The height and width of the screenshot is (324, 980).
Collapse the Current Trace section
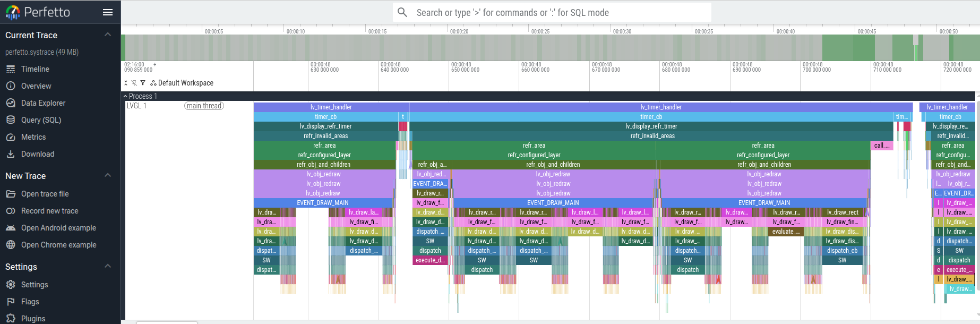click(108, 35)
